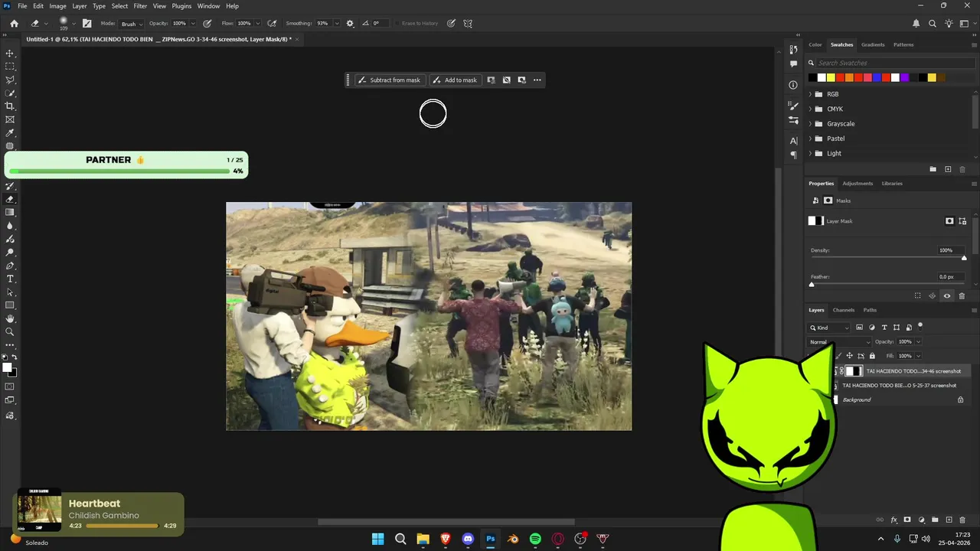
Task: Click Subtract from mask button
Action: [x=389, y=80]
